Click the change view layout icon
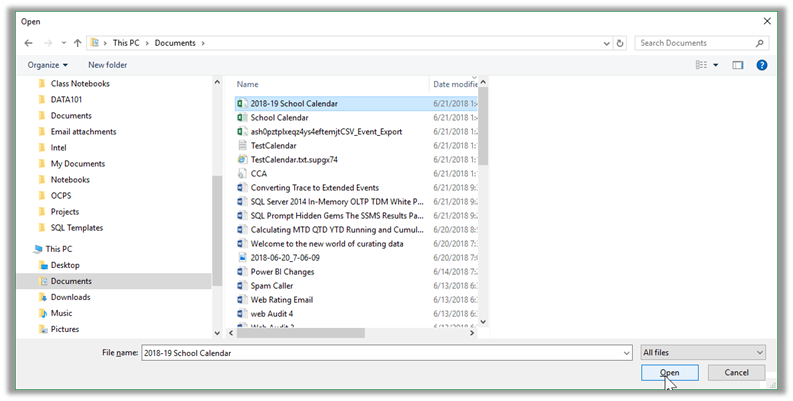This screenshot has width=793, height=401. pos(702,65)
